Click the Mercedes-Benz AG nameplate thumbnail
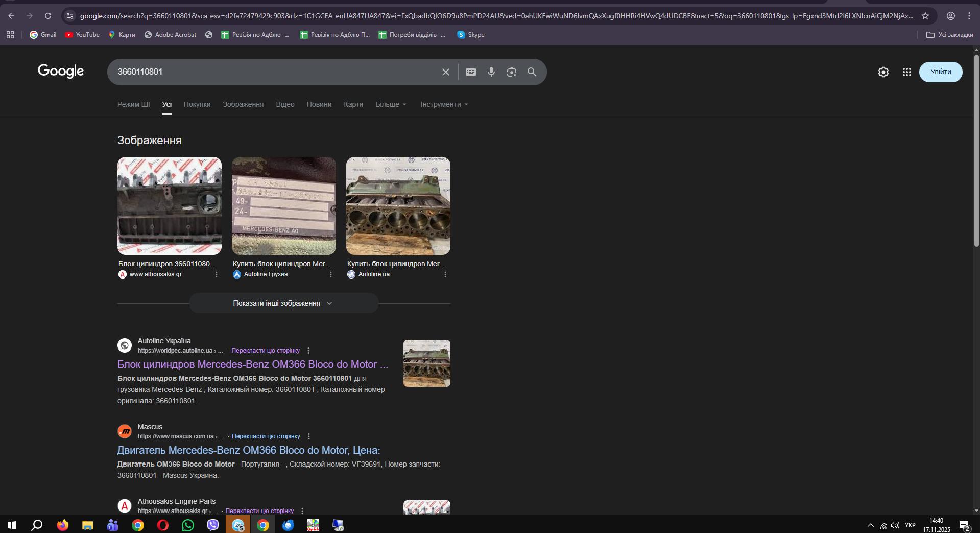Screen dimensions: 980x533 pos(284,206)
